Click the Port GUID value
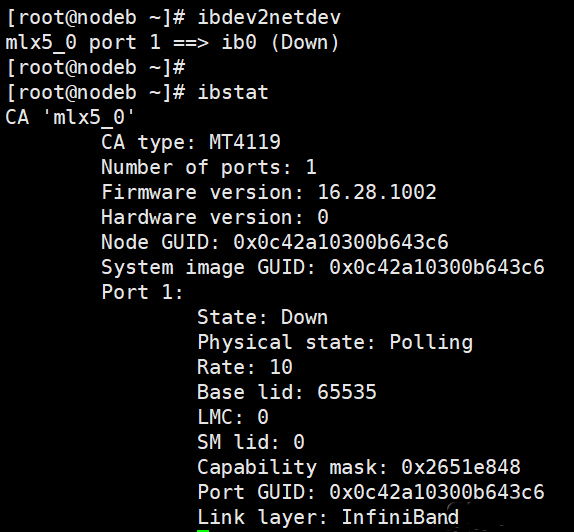This screenshot has width=574, height=532. pos(437,492)
